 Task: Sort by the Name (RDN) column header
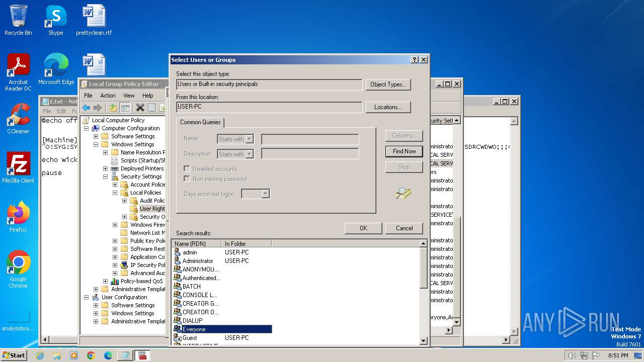click(x=196, y=244)
